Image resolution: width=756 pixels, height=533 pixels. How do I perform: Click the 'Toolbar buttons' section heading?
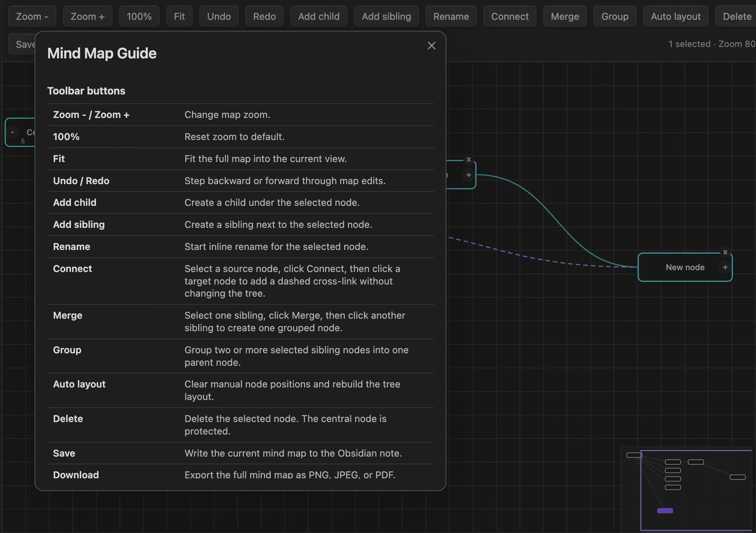(86, 91)
